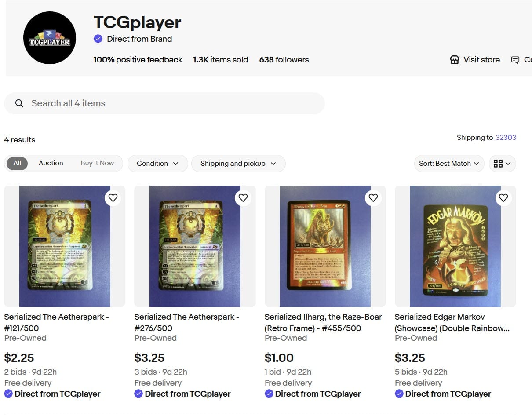Switch to Buy It Now filter
532x416 pixels.
click(x=97, y=163)
